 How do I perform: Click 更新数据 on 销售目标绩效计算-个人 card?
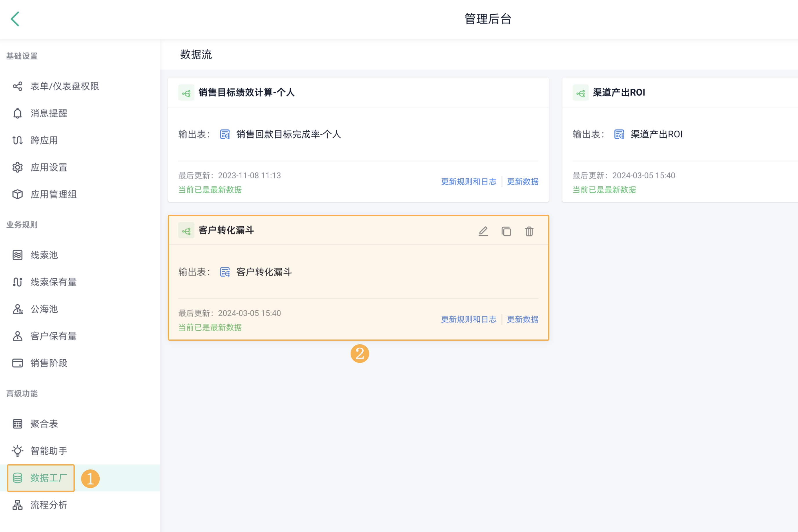coord(522,181)
